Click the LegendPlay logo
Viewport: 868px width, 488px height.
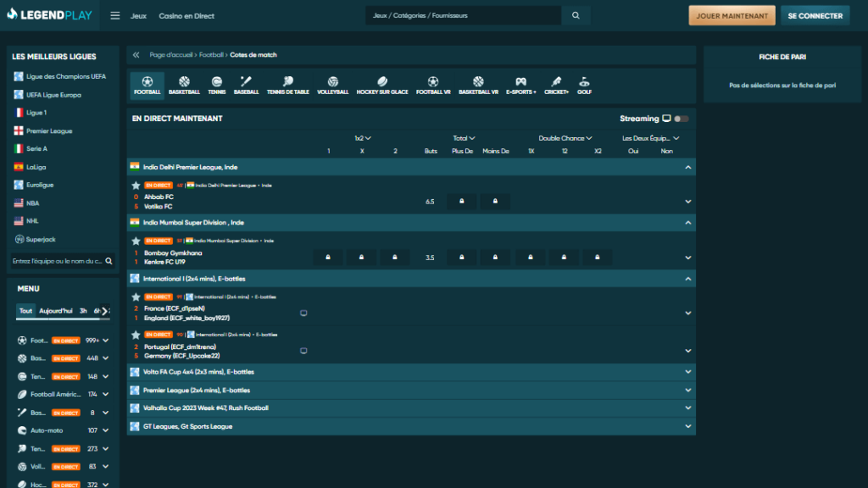(49, 15)
